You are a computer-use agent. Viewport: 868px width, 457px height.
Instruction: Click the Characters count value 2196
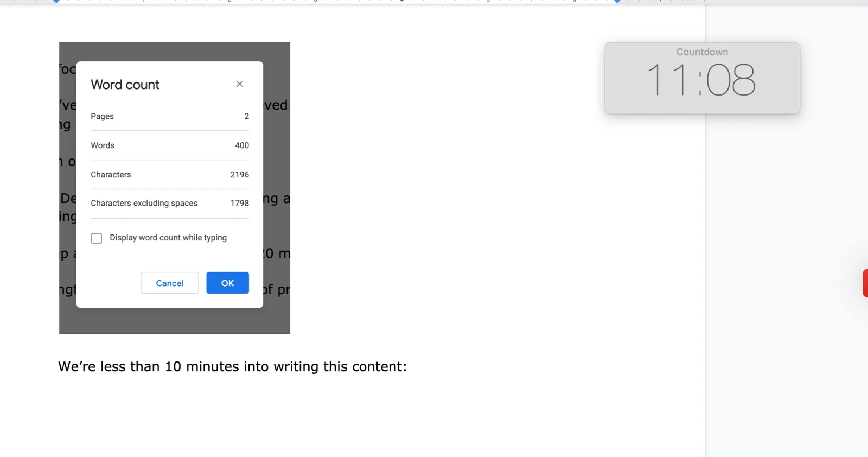pyautogui.click(x=239, y=175)
